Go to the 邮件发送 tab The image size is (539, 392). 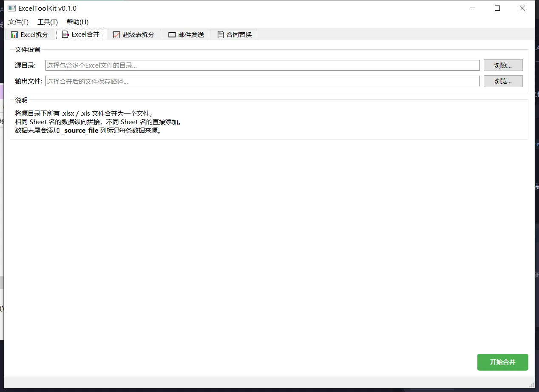[x=186, y=34]
